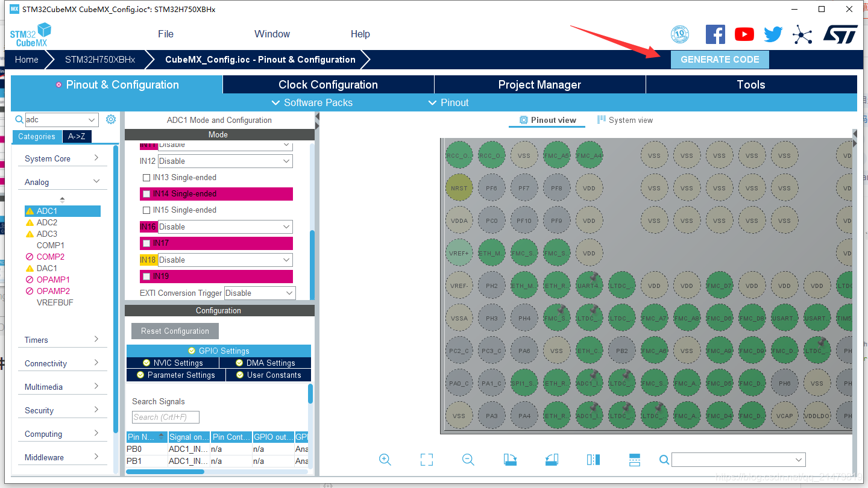Select the VCAP pin on chip
The height and width of the screenshot is (488, 868).
pyautogui.click(x=784, y=416)
